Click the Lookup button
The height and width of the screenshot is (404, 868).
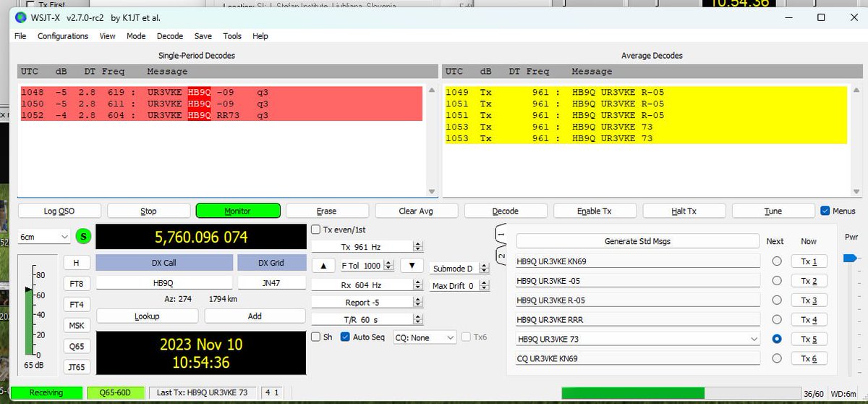pyautogui.click(x=147, y=316)
